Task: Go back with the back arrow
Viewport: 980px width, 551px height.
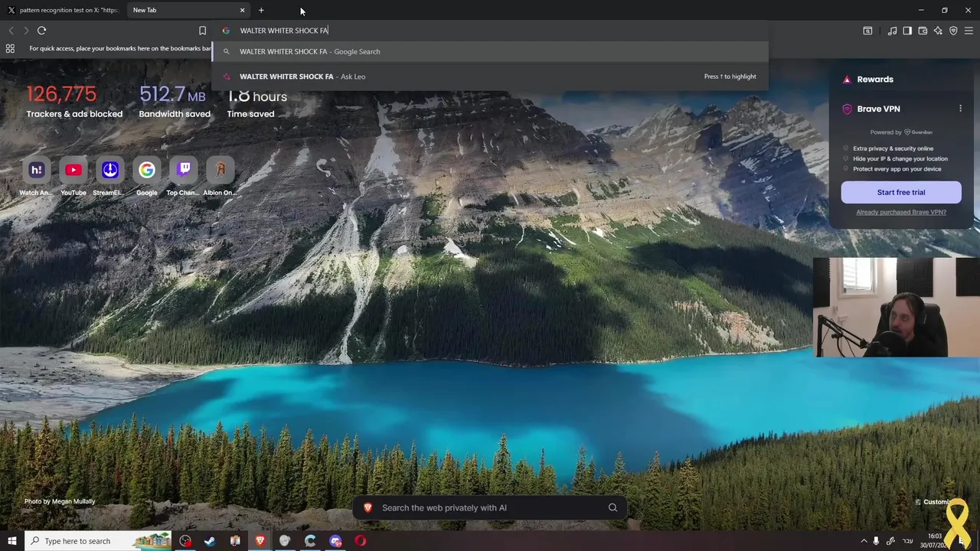Action: [11, 31]
